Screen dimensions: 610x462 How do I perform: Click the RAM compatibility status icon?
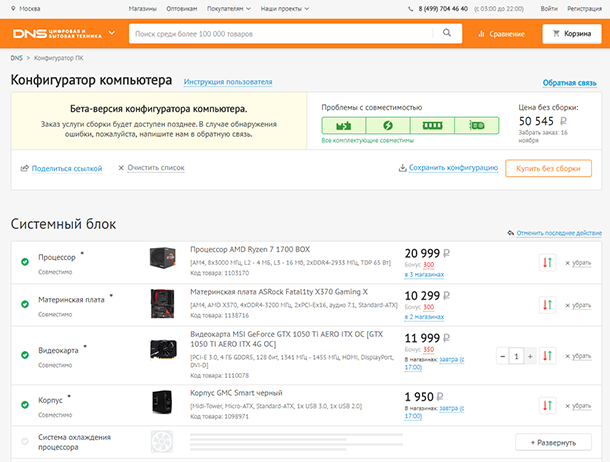click(432, 126)
